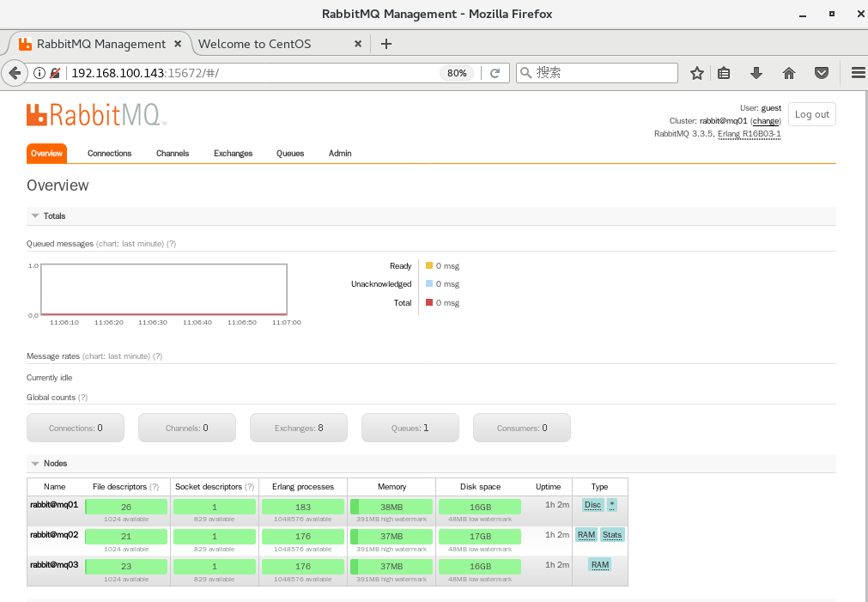Click the cluster name change link
Image resolution: width=868 pixels, height=602 pixels.
766,121
